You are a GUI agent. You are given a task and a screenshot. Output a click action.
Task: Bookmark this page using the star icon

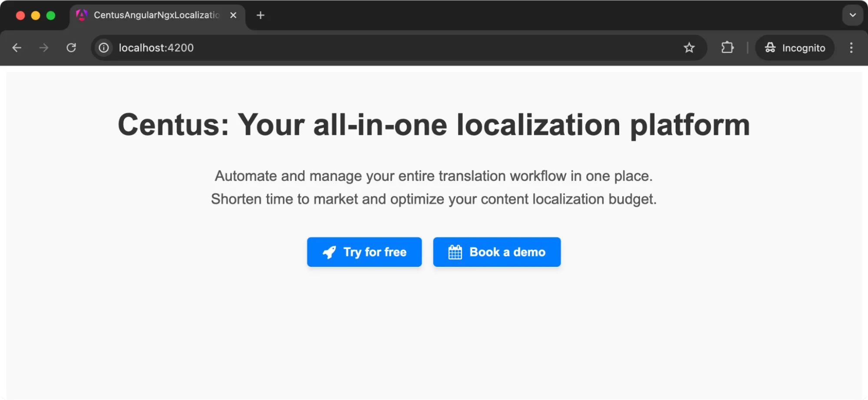click(689, 48)
